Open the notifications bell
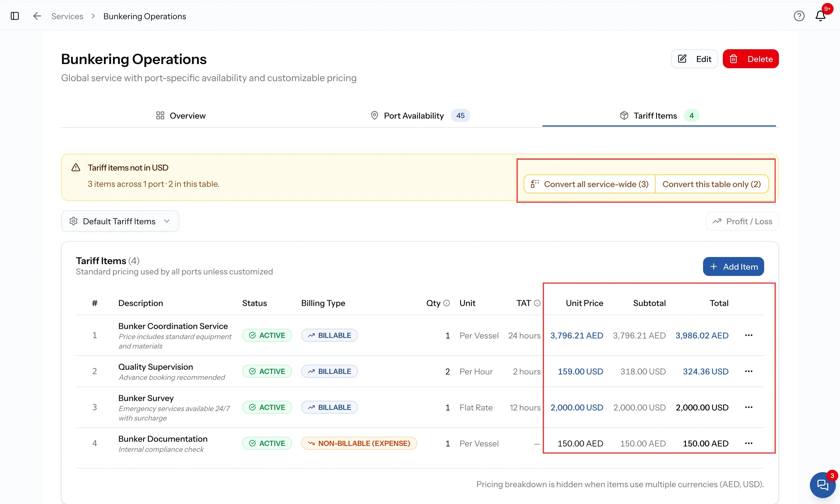This screenshot has height=504, width=840. tap(820, 16)
